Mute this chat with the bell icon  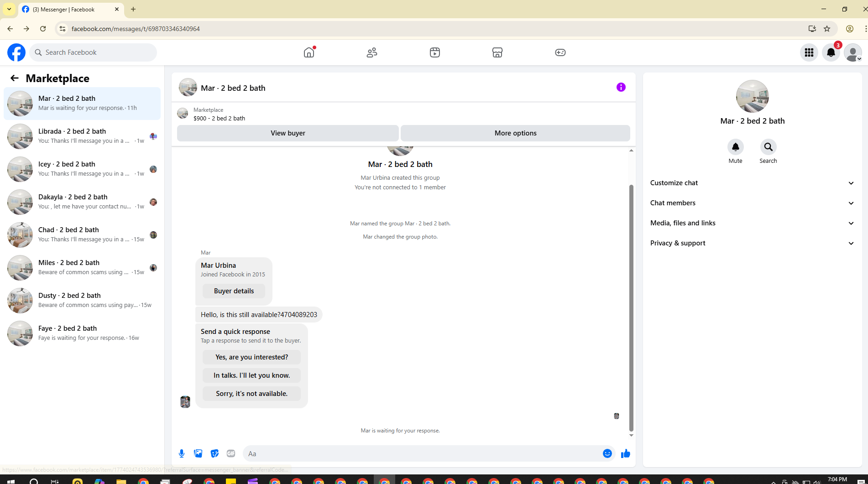(736, 147)
